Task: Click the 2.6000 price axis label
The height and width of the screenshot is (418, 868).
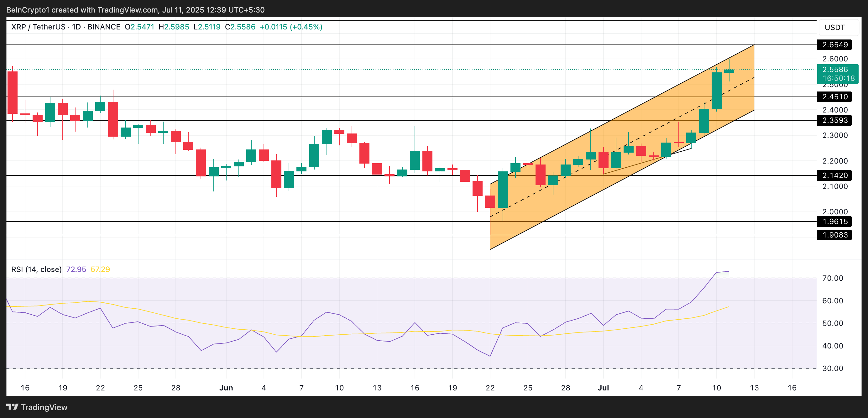Action: pos(835,59)
